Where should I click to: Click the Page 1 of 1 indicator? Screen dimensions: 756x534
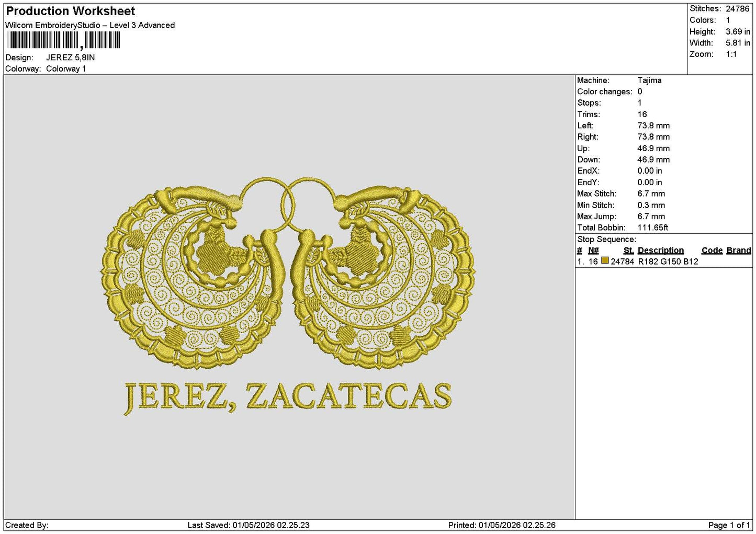(729, 525)
